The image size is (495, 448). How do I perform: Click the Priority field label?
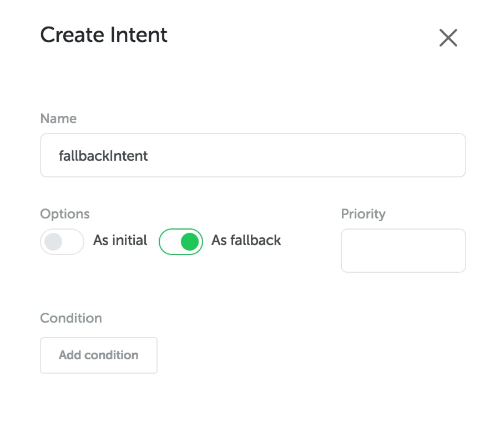tap(363, 214)
